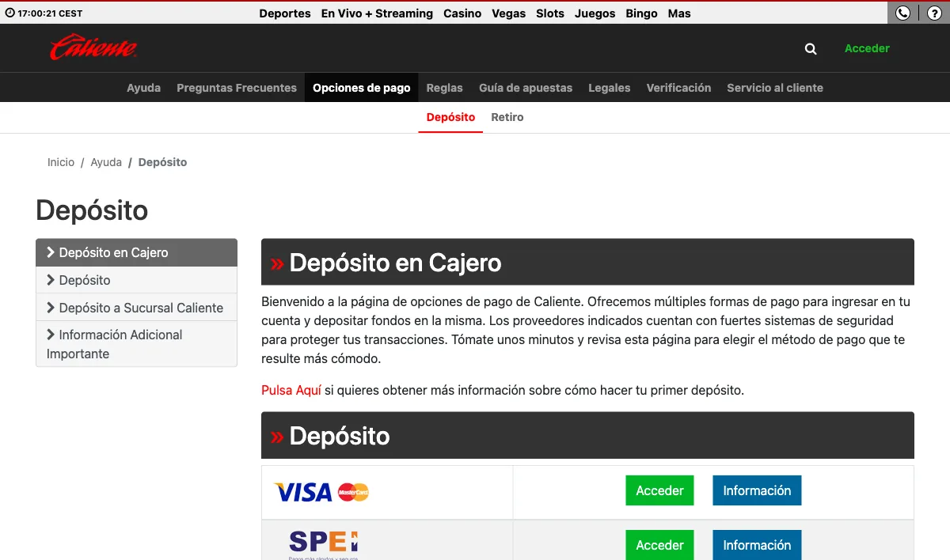Screen dimensions: 950x560
Task: Click the Depósito breadcrumb current page
Action: coord(162,162)
